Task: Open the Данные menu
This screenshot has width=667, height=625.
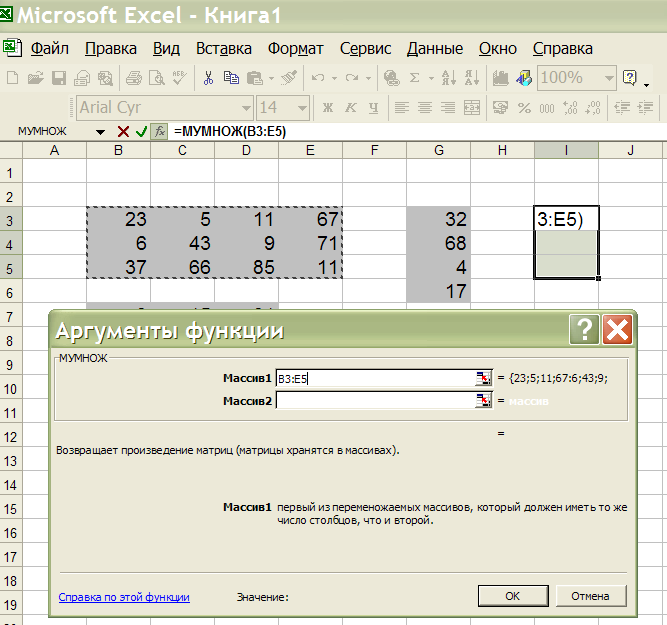Action: 435,49
